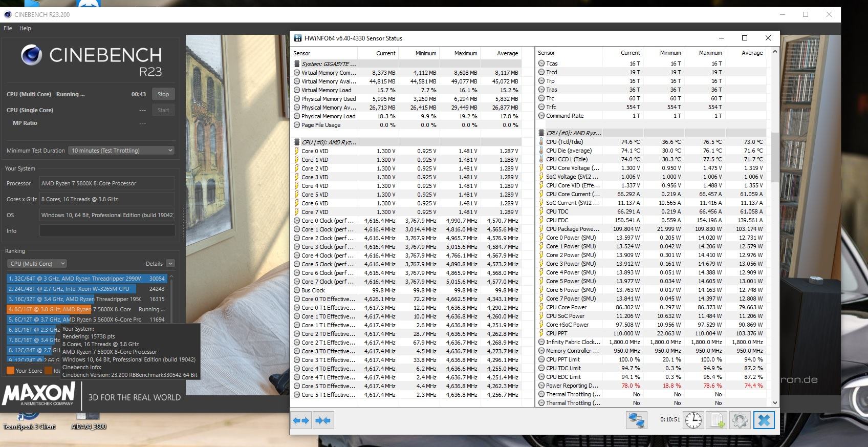Screen dimensions: 868x447
Task: Click Core 0 Clock sensor circle icon
Action: [297, 221]
